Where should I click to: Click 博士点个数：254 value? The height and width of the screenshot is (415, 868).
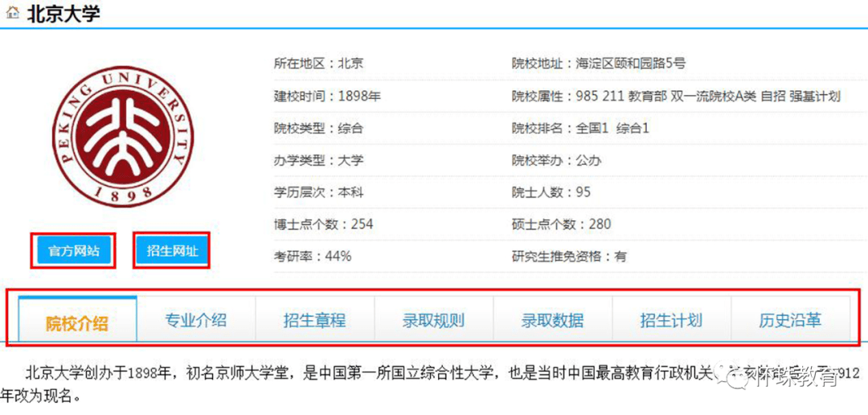coord(323,224)
